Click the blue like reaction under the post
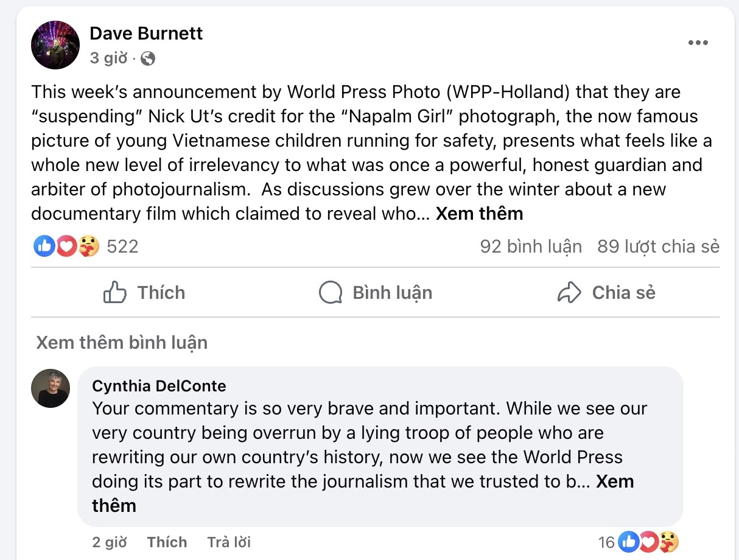This screenshot has height=560, width=739. pyautogui.click(x=44, y=246)
